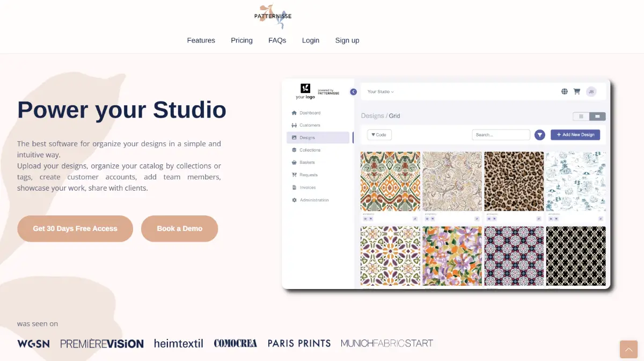The height and width of the screenshot is (361, 644).
Task: Open Baskets in the sidebar
Action: click(x=307, y=162)
